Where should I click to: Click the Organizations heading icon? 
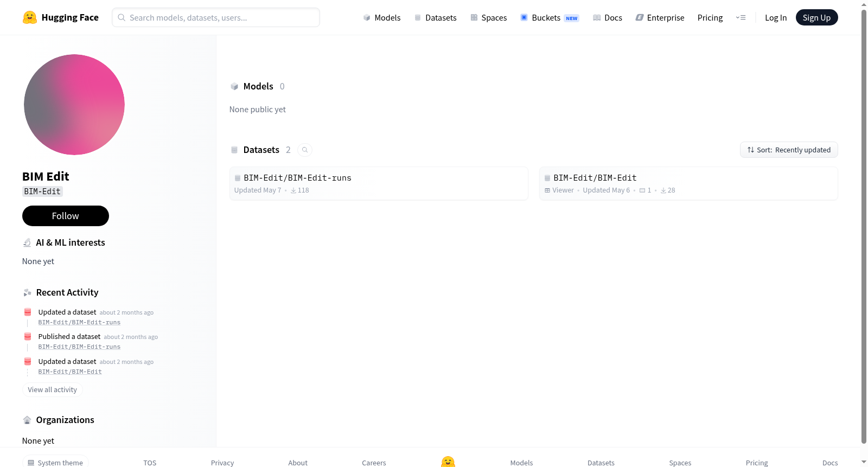tap(27, 420)
